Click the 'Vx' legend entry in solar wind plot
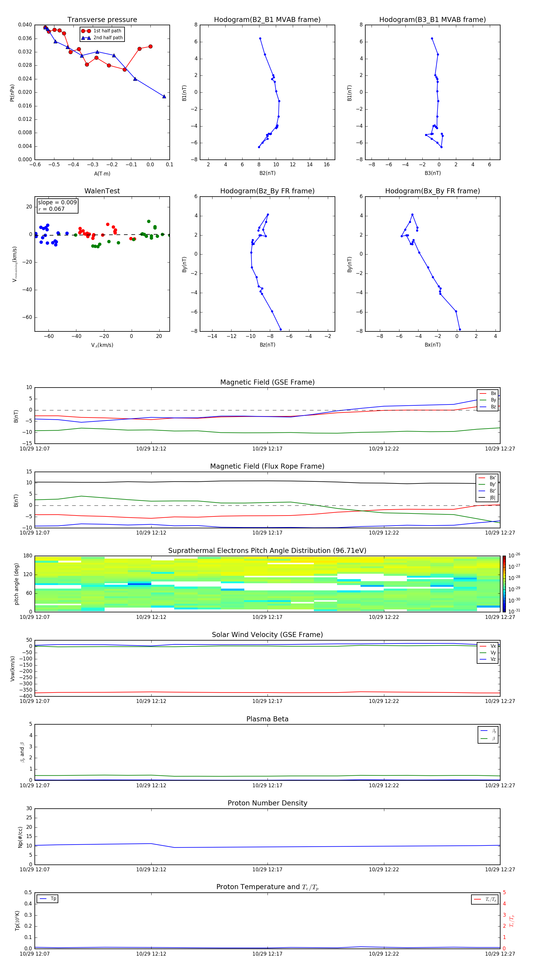Image resolution: width=535 pixels, height=980 pixels. point(488,646)
